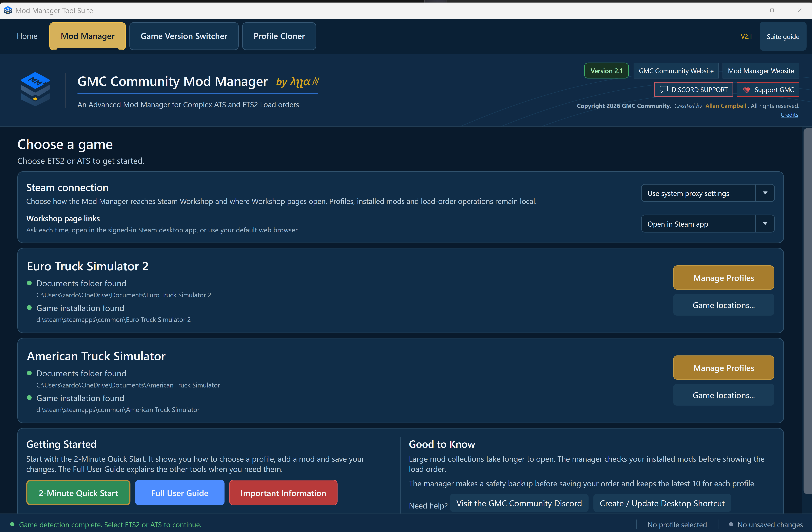
Task: Open the Credits link
Action: (x=789, y=115)
